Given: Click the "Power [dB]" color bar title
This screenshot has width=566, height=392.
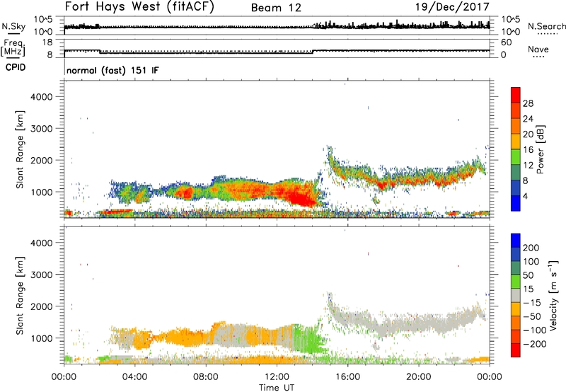Looking at the screenshot, I should pos(541,149).
